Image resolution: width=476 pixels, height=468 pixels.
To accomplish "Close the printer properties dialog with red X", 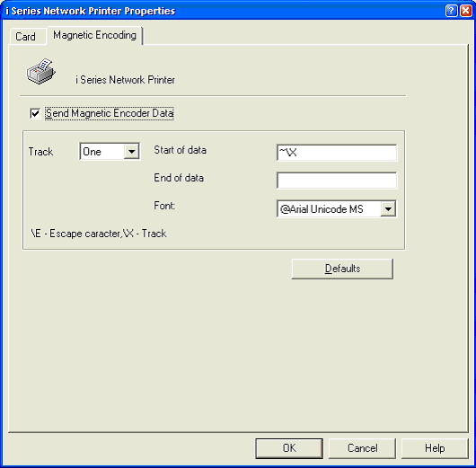I will [x=466, y=11].
